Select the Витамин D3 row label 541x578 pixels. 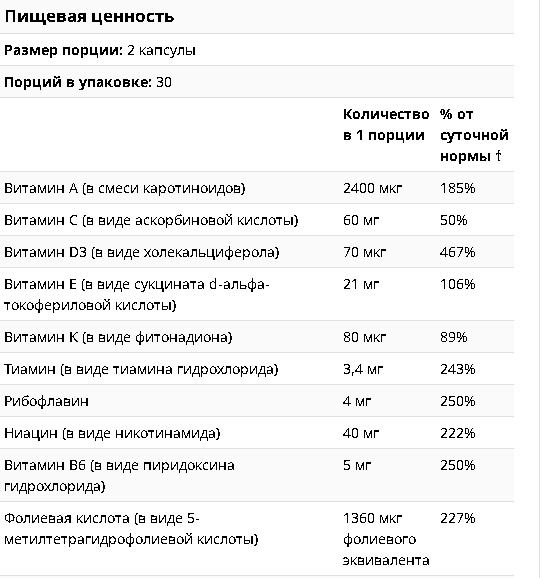click(x=142, y=253)
